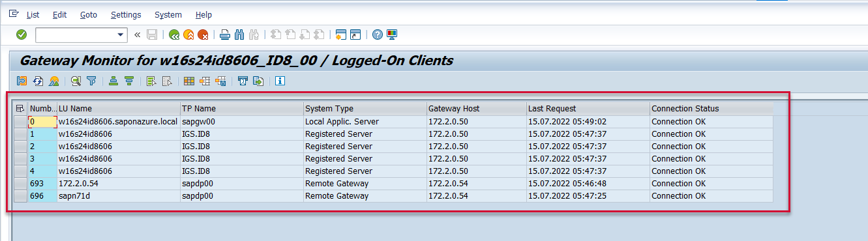The image size is (868, 241).
Task: Click the Sort Descending icon
Action: (x=129, y=81)
